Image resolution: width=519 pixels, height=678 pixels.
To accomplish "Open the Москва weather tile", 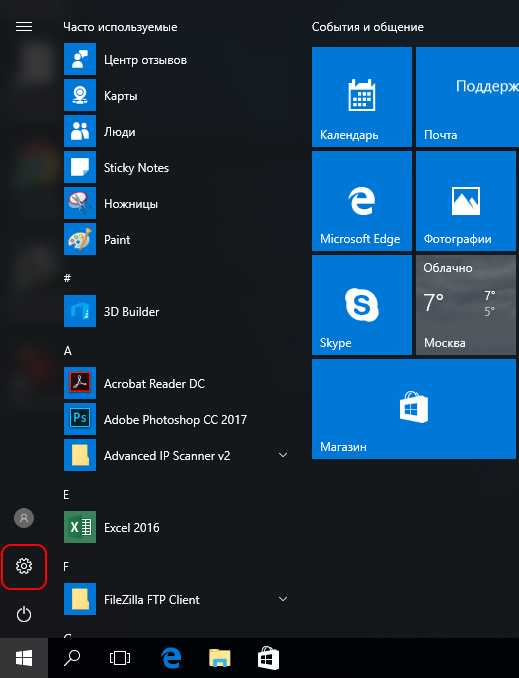I will pos(466,305).
